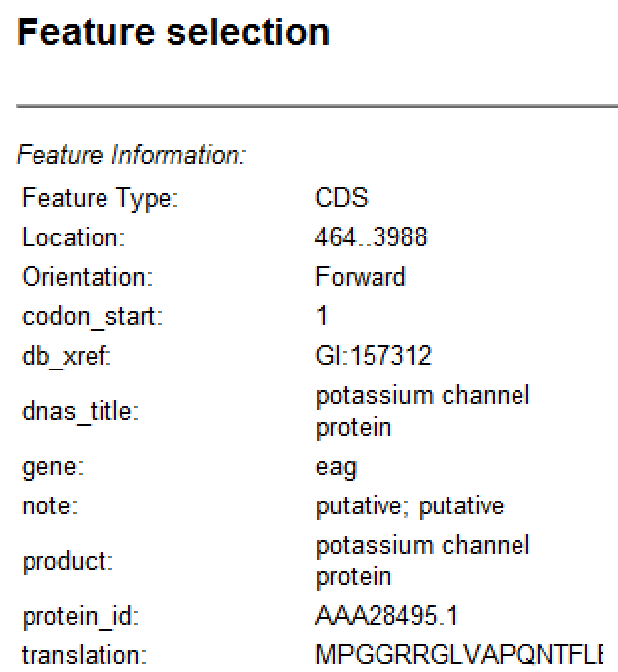Click the dnas_title field label

click(80, 412)
